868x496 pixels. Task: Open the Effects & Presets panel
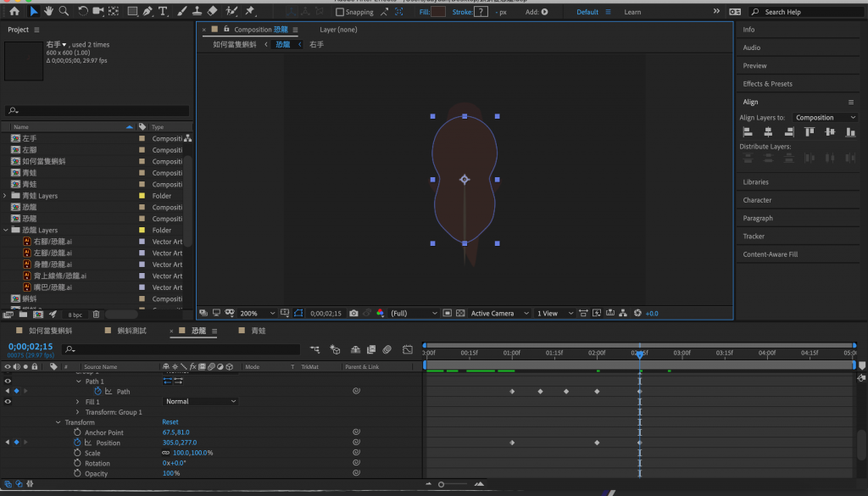tap(767, 84)
